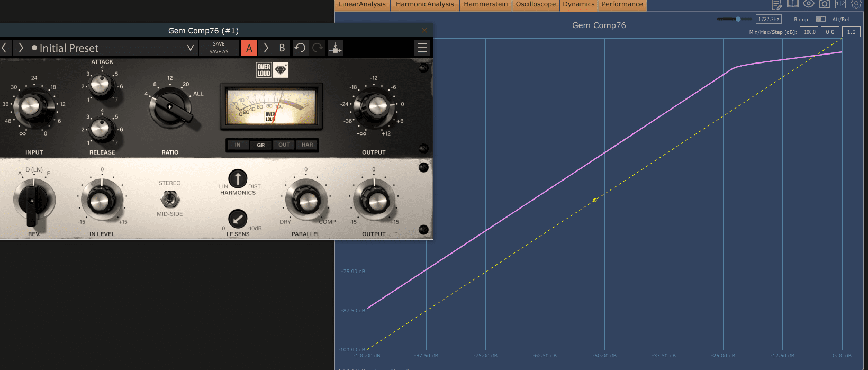Viewport: 868px width, 370px height.
Task: Open the Initial Preset dropdown
Action: click(x=113, y=48)
